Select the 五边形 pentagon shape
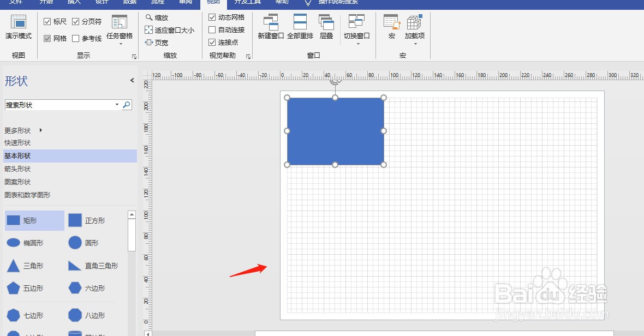Image resolution: width=644 pixels, height=336 pixels. pos(25,288)
